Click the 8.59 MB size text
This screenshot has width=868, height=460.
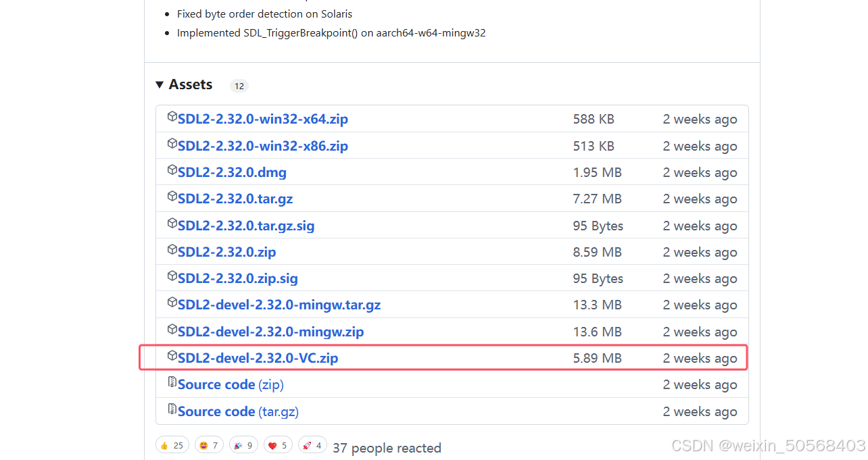pyautogui.click(x=597, y=252)
